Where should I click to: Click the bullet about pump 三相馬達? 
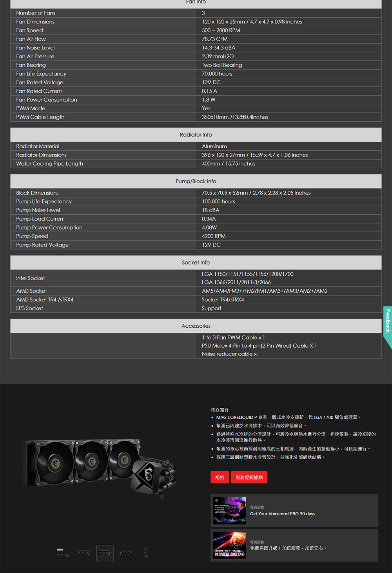pyautogui.click(x=293, y=449)
